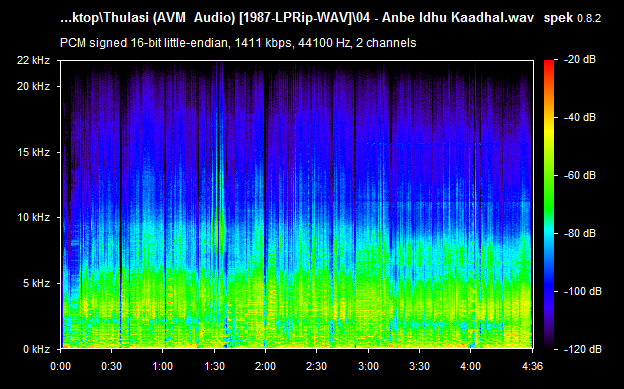Viewport: 624px width, 389px height.
Task: Click the spek 0.8.2 version text
Action: click(x=572, y=18)
